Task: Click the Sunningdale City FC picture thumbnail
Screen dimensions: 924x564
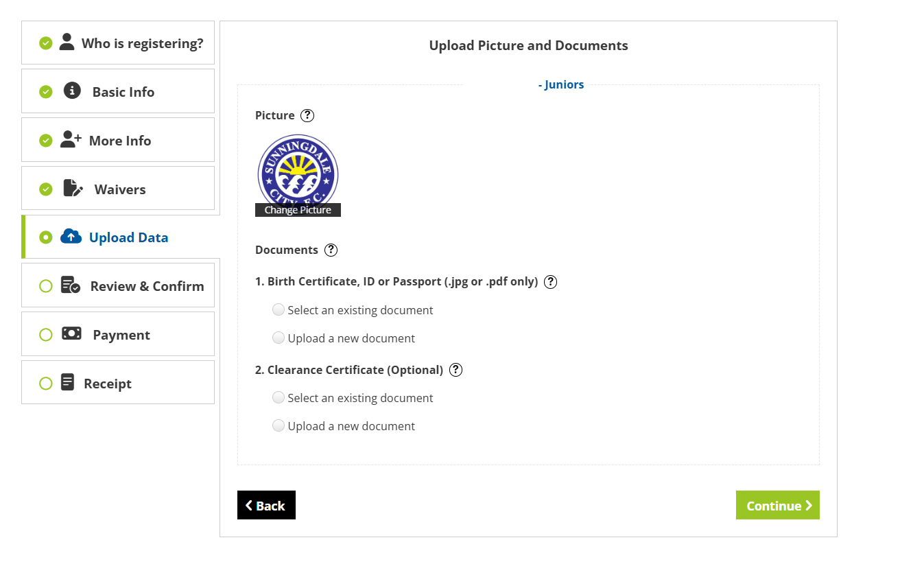Action: (x=298, y=168)
